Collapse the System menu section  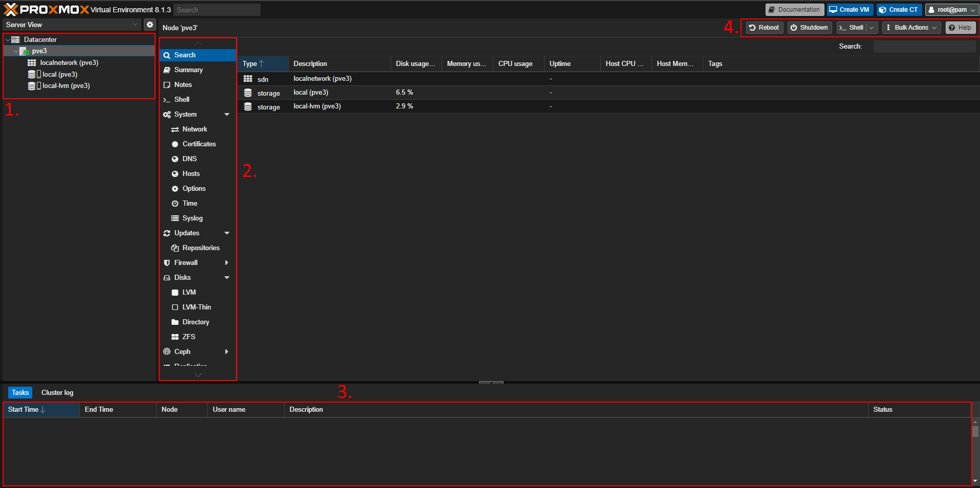point(227,115)
